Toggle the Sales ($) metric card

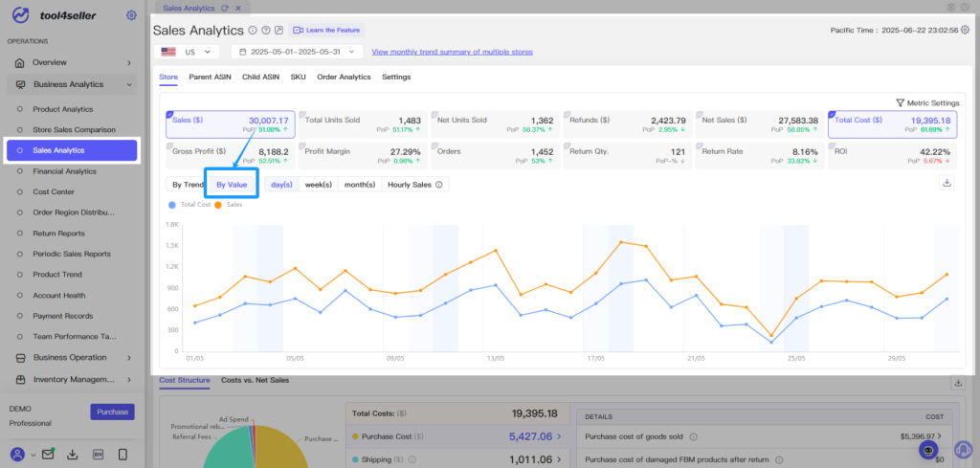(x=230, y=124)
